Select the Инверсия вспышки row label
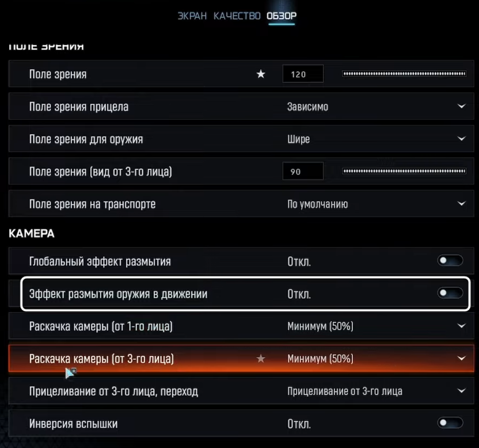The image size is (479, 448). (73, 424)
